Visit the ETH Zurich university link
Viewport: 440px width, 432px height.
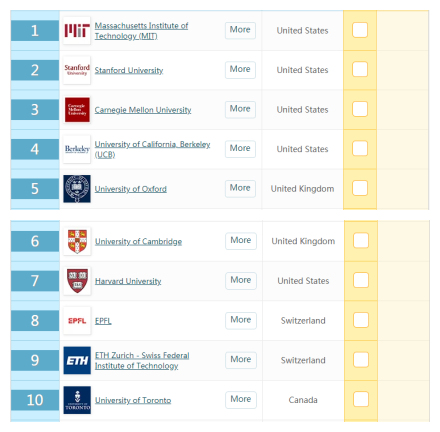(142, 360)
